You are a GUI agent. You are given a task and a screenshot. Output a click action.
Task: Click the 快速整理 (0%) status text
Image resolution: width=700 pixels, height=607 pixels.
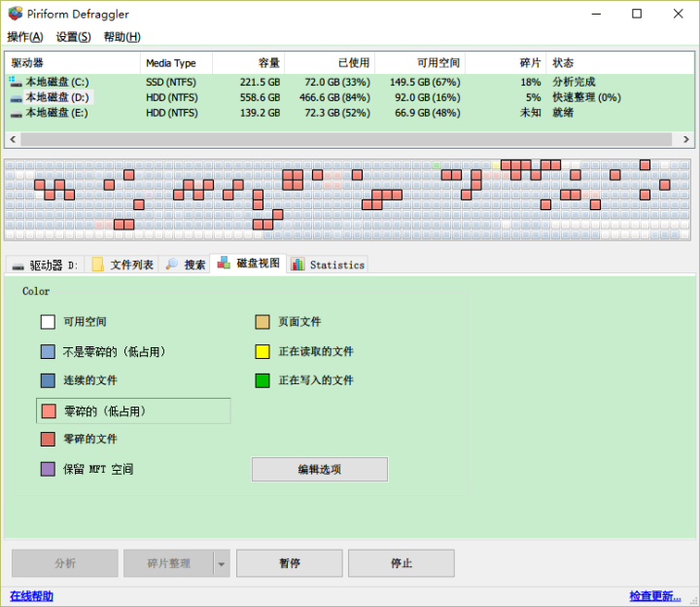[586, 97]
